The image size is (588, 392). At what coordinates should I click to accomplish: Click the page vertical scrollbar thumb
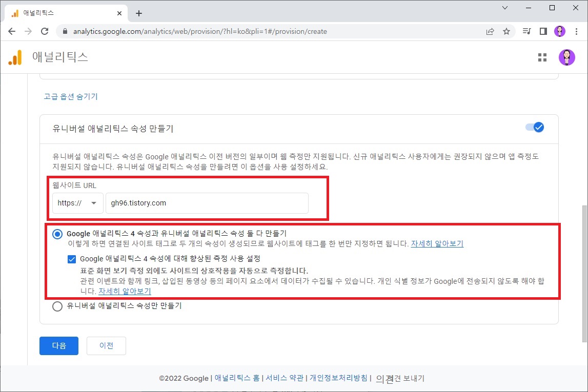(584, 274)
